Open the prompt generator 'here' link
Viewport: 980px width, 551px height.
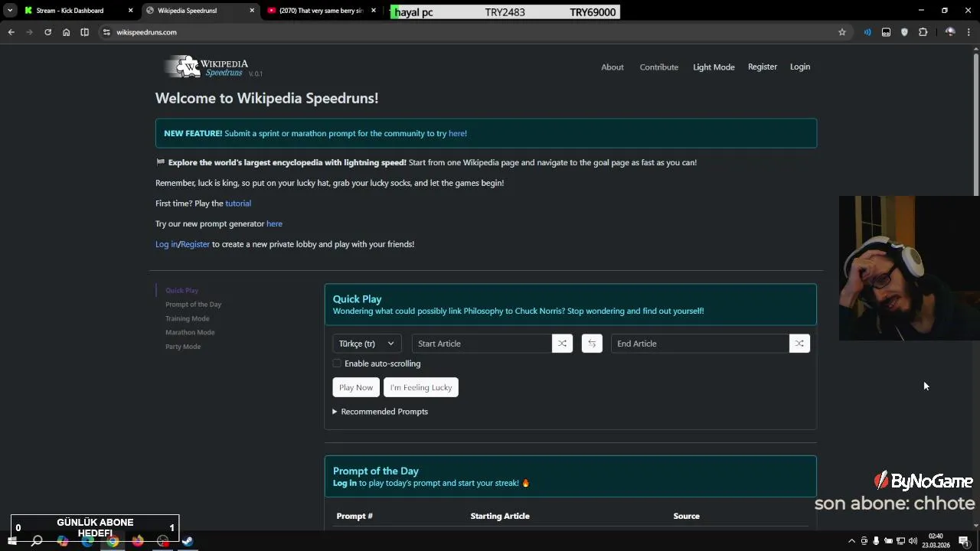pyautogui.click(x=274, y=223)
